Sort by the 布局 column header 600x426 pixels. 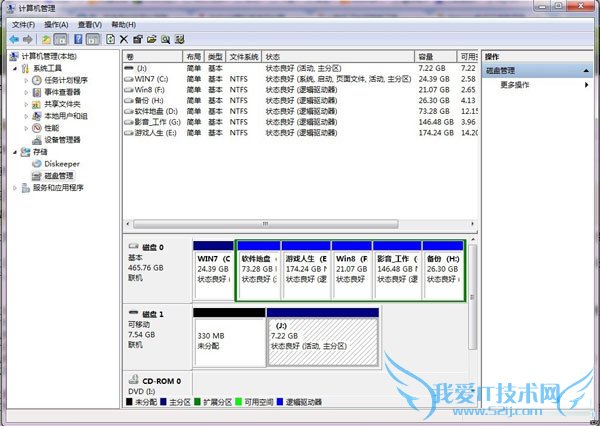click(194, 57)
